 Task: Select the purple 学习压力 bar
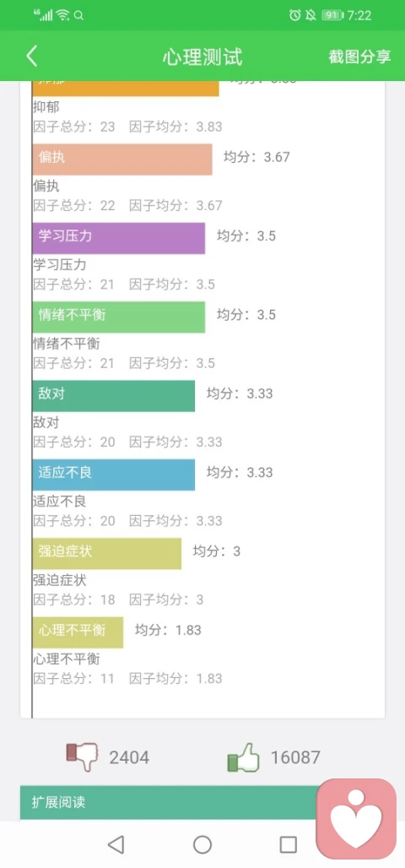point(118,239)
